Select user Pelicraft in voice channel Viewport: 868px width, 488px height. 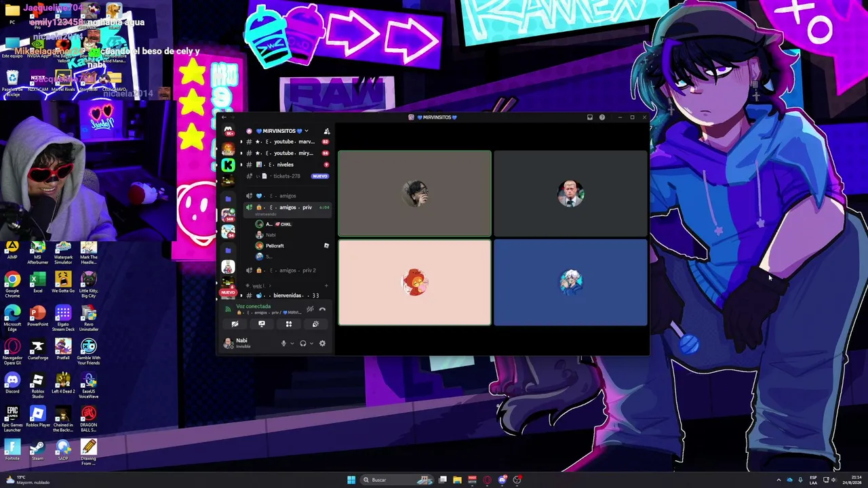pyautogui.click(x=290, y=245)
